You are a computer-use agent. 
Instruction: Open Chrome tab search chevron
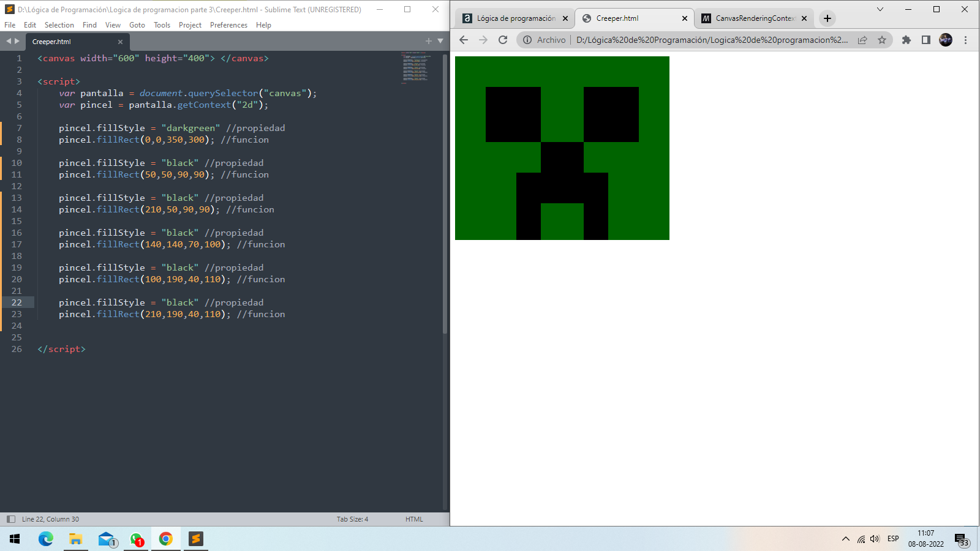click(x=880, y=9)
